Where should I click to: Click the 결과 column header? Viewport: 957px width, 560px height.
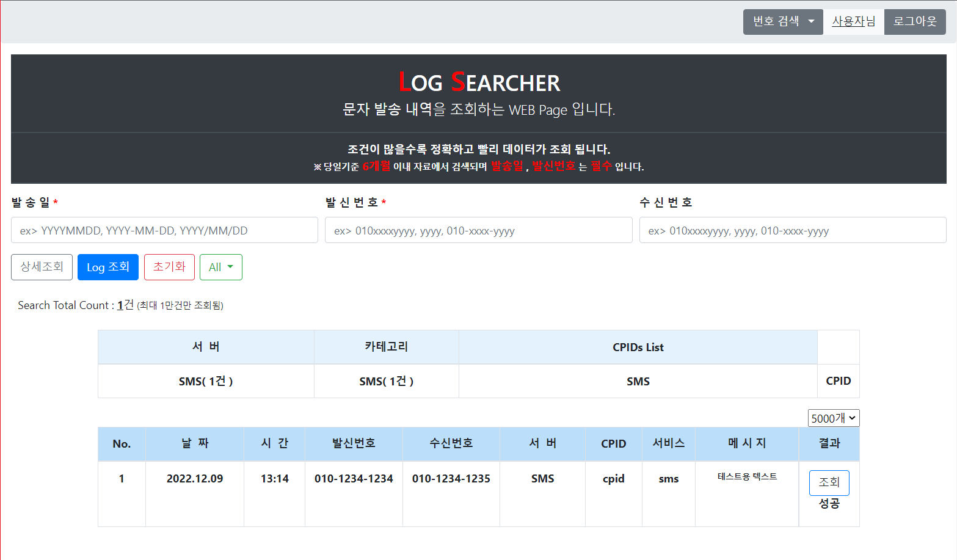click(x=829, y=444)
